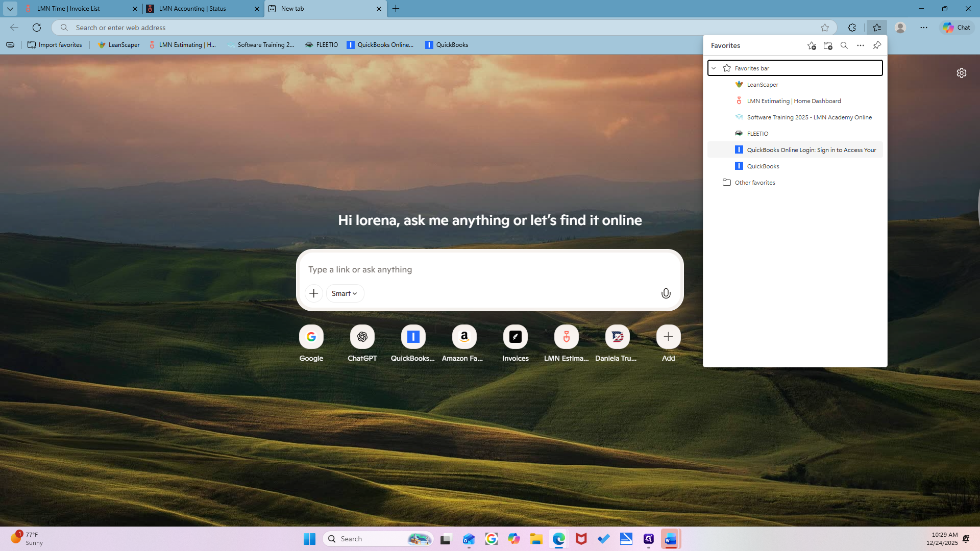Expand the tab actions menu chevron

(x=10, y=9)
